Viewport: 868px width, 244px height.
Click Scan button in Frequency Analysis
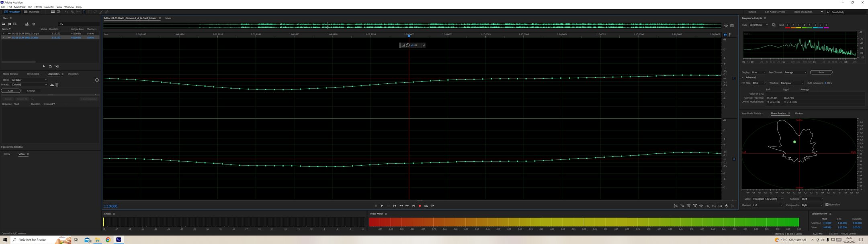821,73
